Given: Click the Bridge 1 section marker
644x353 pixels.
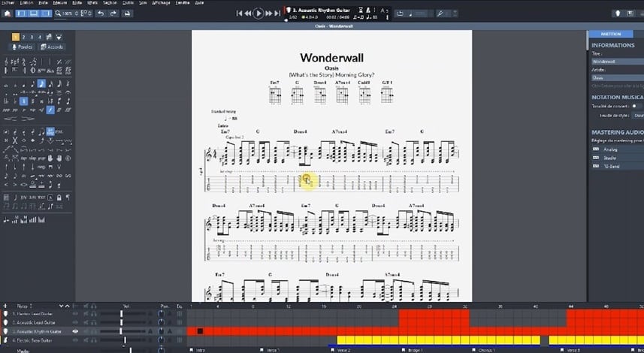Looking at the screenshot, I should [x=412, y=350].
